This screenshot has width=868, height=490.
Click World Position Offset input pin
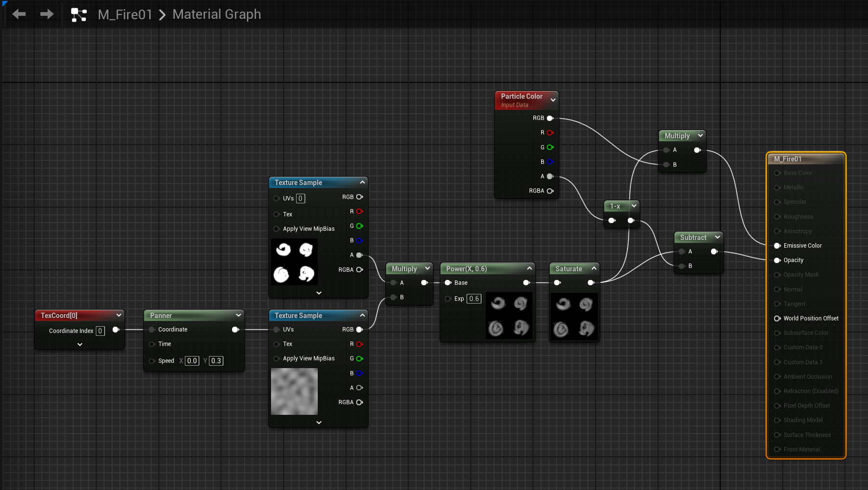tap(777, 318)
